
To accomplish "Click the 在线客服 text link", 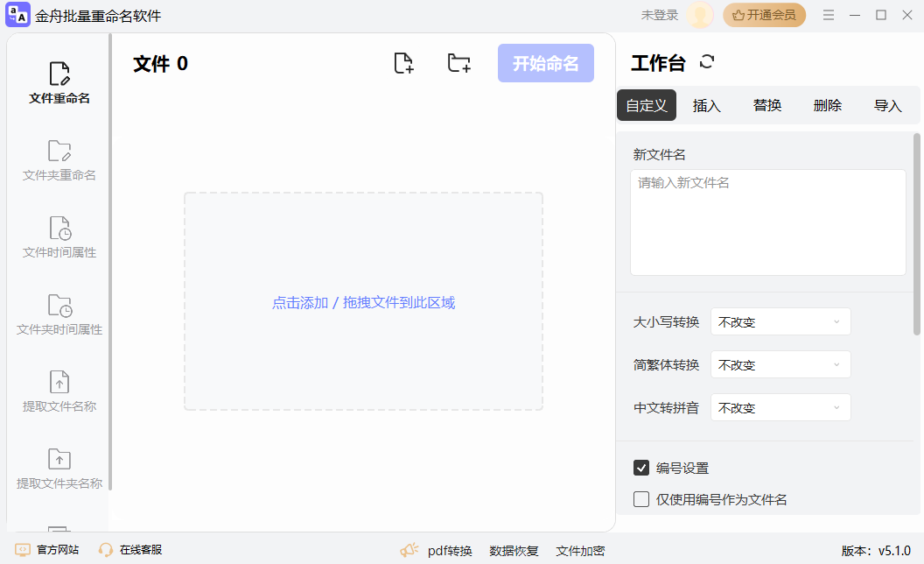I will 141,550.
